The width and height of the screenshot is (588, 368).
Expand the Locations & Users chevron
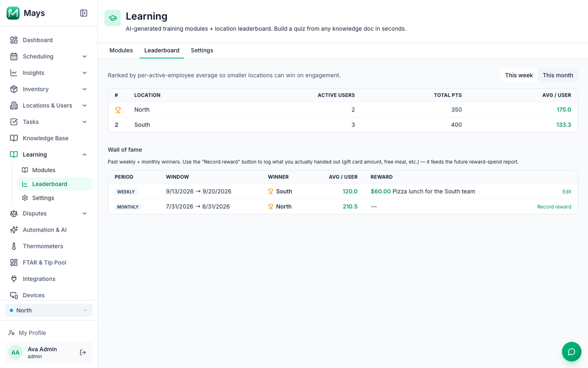(x=84, y=105)
